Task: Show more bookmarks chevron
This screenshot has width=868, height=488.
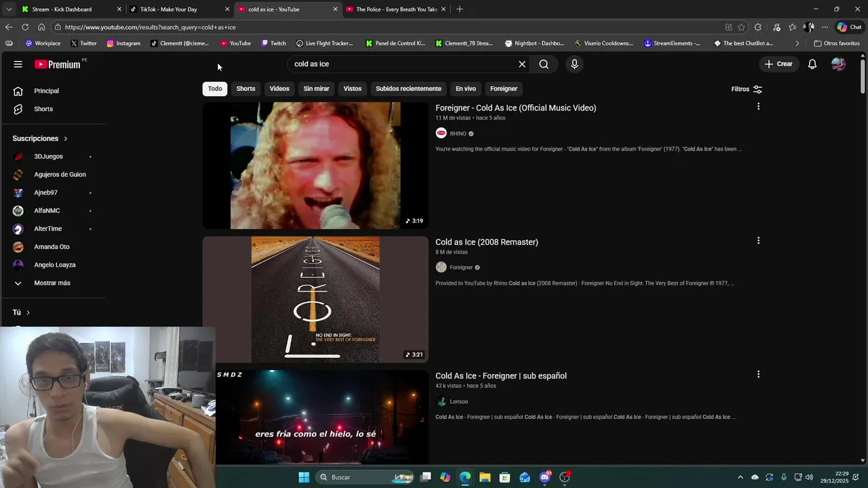Action: (797, 43)
